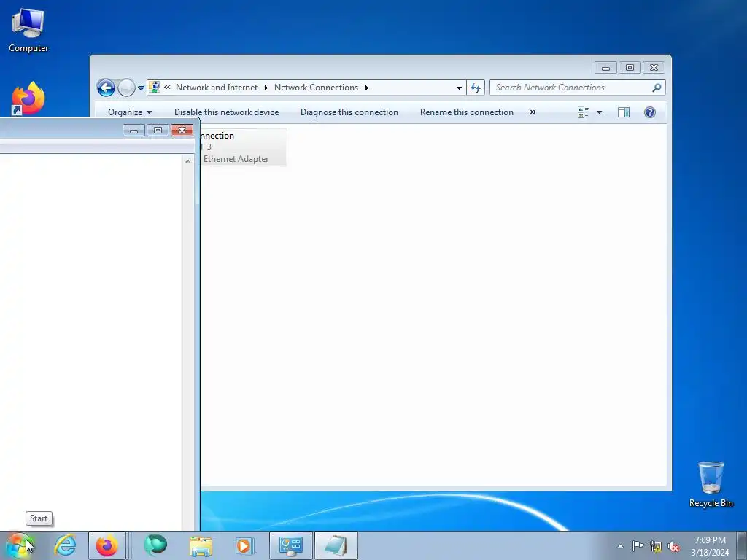Click the Show desktop button

742,545
